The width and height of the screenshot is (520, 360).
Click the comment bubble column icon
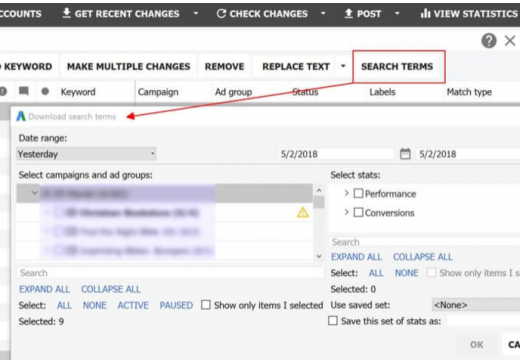pyautogui.click(x=24, y=91)
